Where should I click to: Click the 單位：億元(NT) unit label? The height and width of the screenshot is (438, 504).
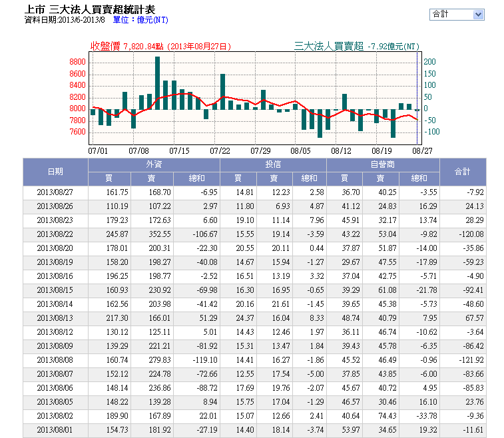[140, 20]
